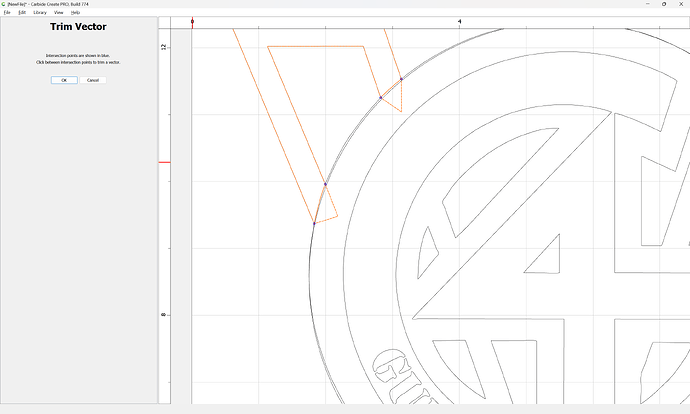The height and width of the screenshot is (414, 690).
Task: Click the red origin marker on horizontal ruler
Action: (x=192, y=22)
